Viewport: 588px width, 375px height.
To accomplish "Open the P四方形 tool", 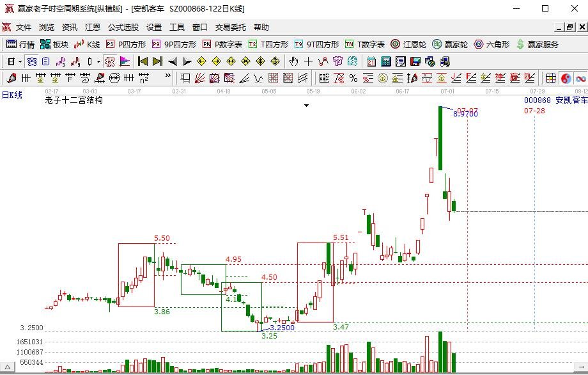I will [x=126, y=44].
